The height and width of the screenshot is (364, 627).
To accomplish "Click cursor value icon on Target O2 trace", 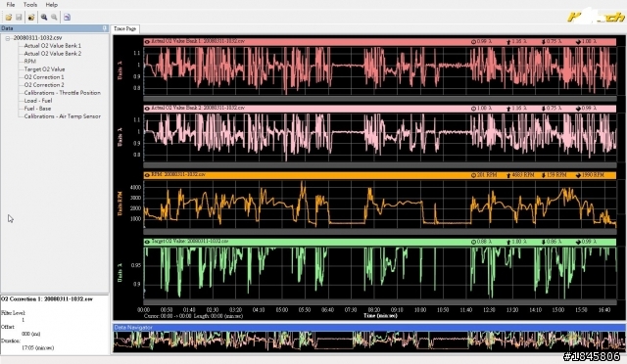I will click(473, 242).
